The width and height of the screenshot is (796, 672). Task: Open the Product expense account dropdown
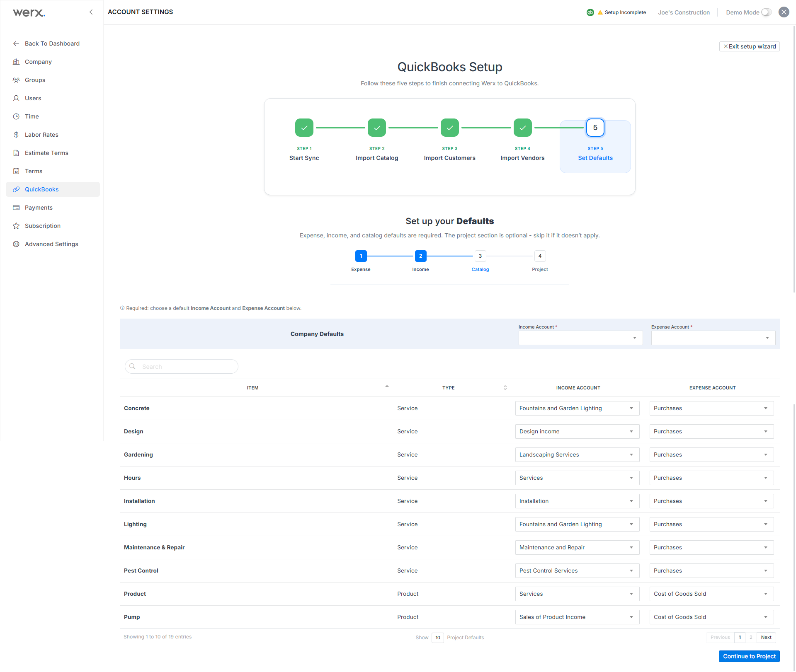711,594
